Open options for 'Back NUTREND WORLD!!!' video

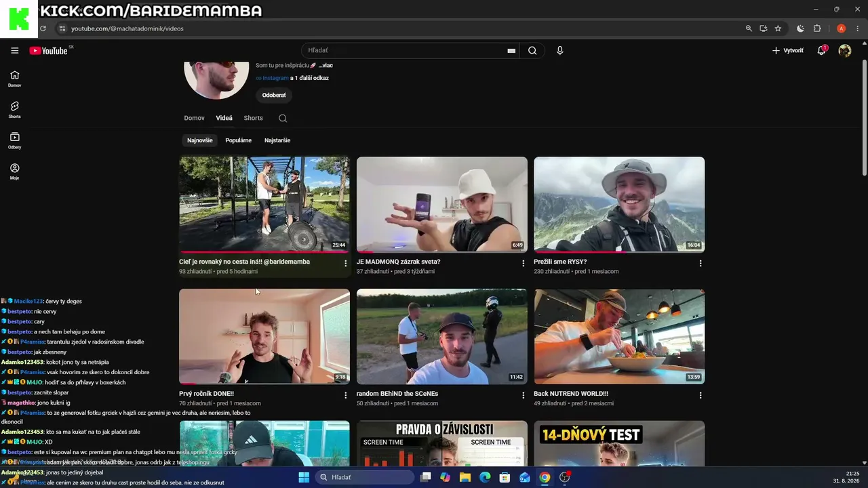click(701, 395)
